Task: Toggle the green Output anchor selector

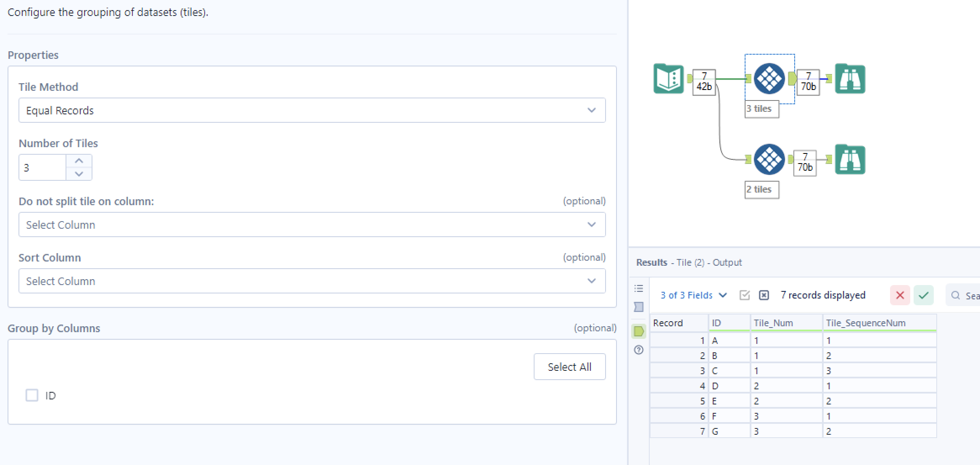Action: click(x=639, y=331)
